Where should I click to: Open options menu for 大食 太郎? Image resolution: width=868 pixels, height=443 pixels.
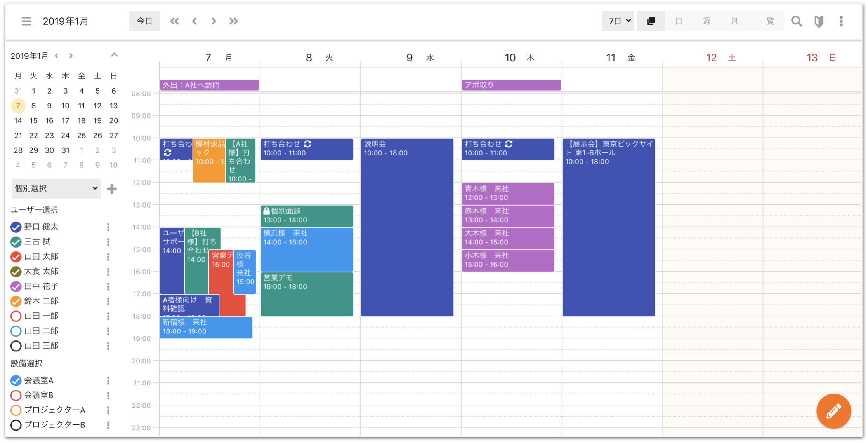click(x=108, y=271)
